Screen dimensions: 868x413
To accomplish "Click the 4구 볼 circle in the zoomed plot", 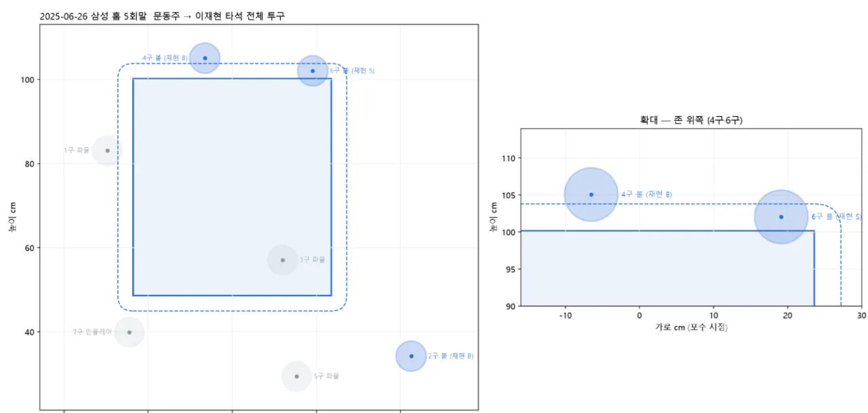I will tap(591, 195).
